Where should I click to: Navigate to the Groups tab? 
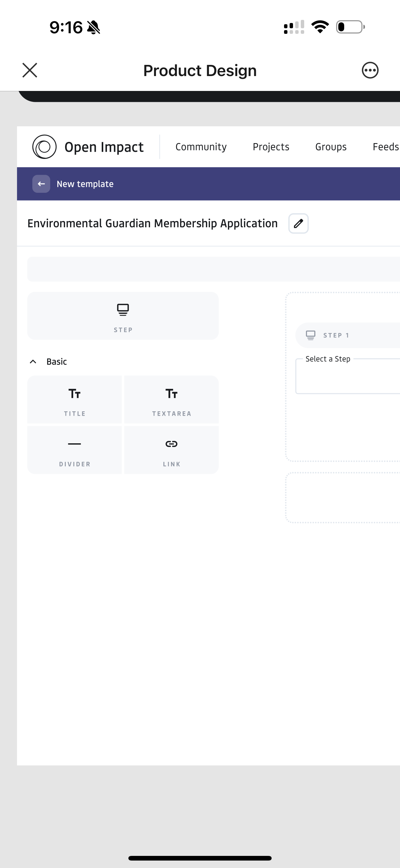[331, 147]
